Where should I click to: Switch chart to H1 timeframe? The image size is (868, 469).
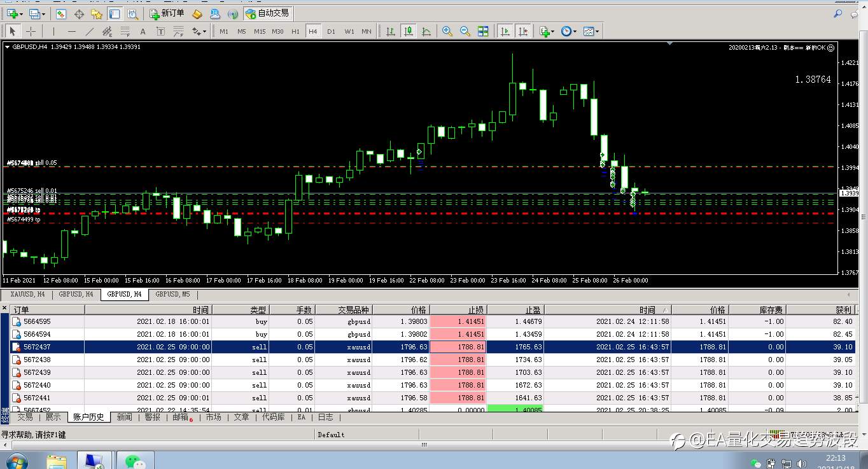point(295,31)
